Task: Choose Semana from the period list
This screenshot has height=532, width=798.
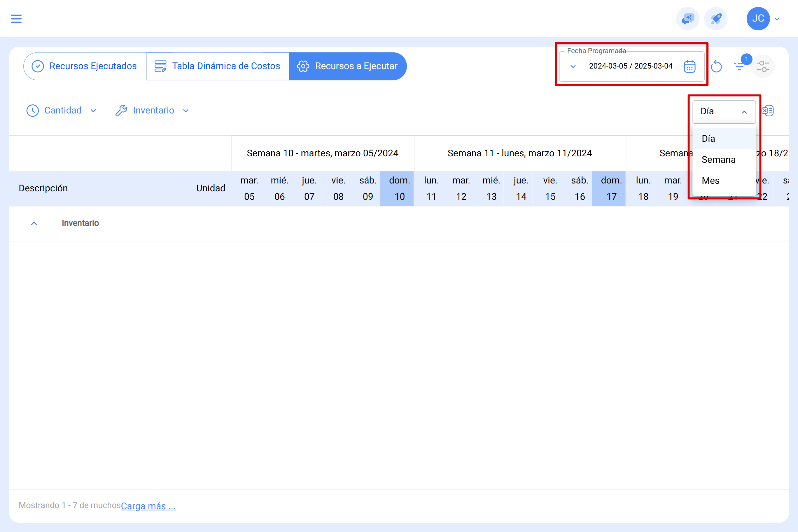Action: (x=724, y=160)
